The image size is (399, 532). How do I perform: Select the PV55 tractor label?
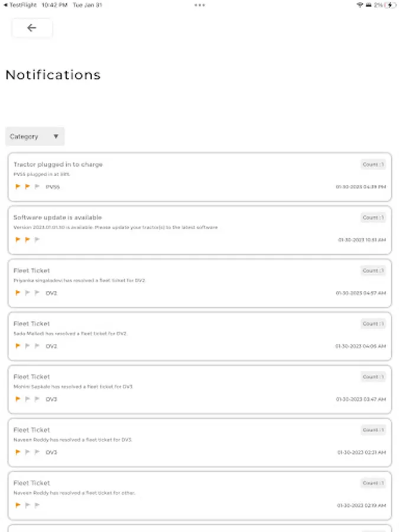coord(53,187)
